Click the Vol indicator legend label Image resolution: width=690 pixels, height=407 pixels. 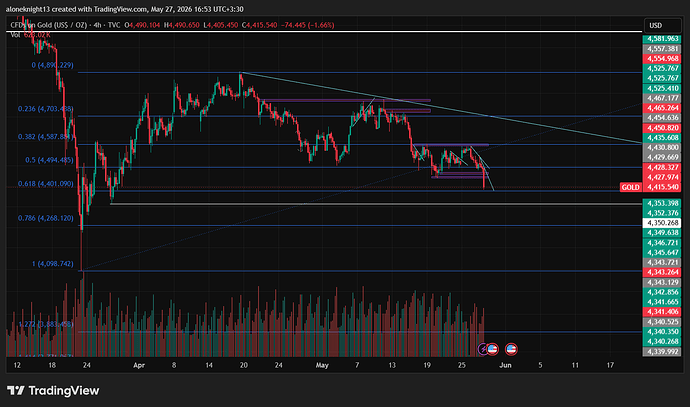point(15,35)
